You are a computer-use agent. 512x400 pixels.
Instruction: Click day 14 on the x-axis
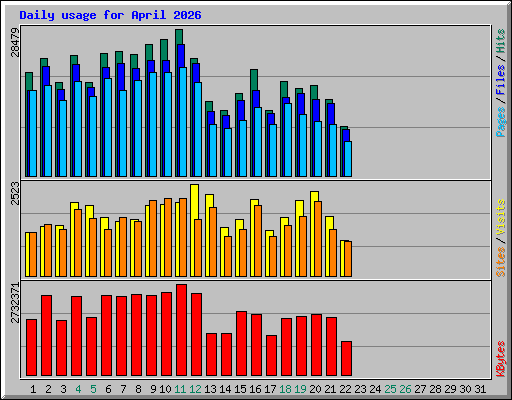225,389
